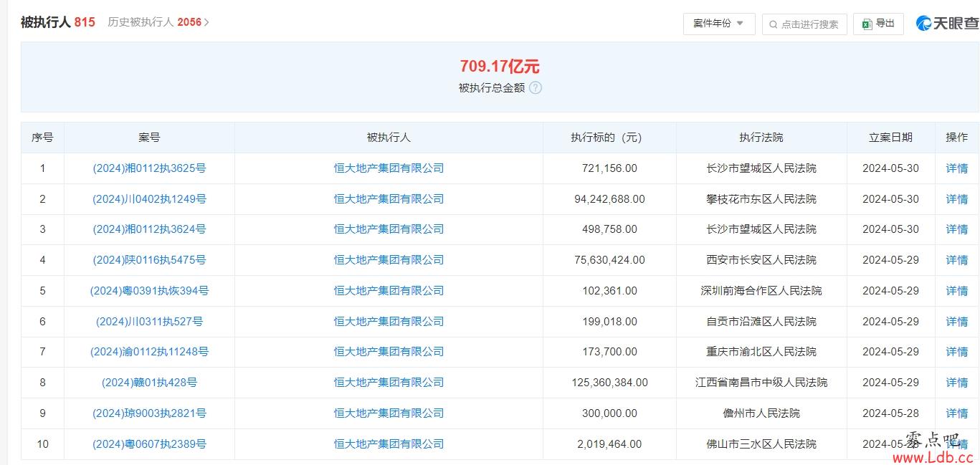Click 恒大地产集团有限公司 in row 4
The image size is (980, 465).
click(389, 260)
